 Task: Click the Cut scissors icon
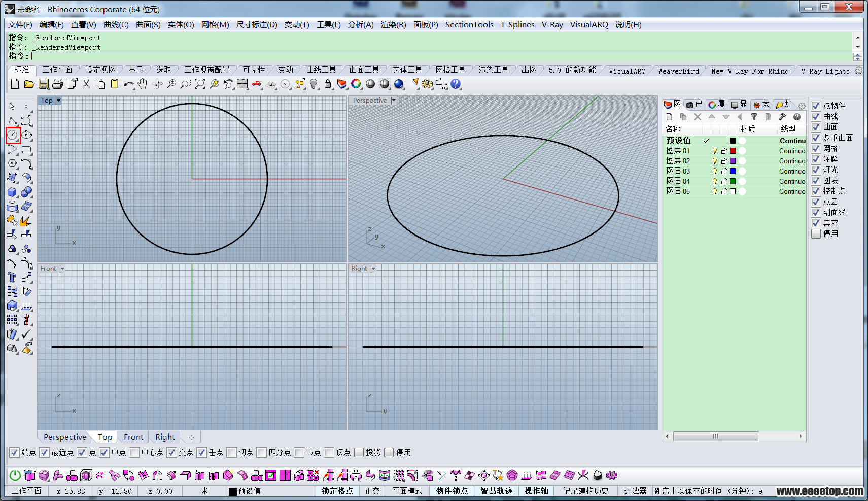click(86, 84)
